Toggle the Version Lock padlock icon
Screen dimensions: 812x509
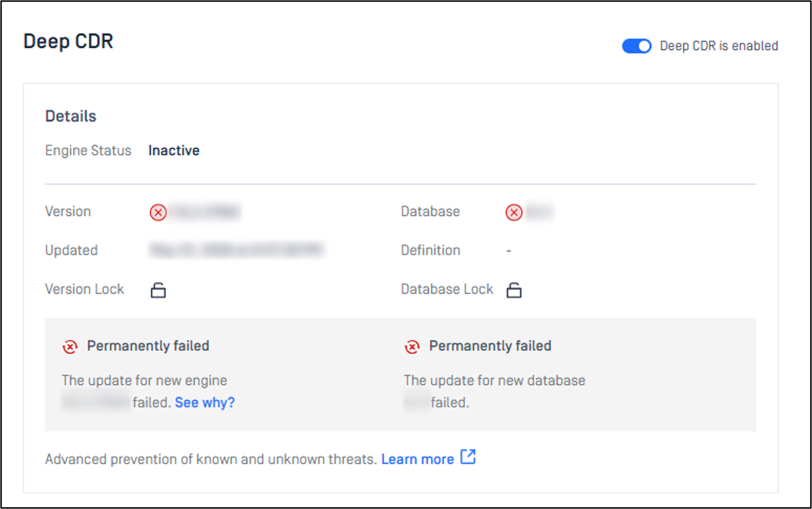pyautogui.click(x=158, y=290)
